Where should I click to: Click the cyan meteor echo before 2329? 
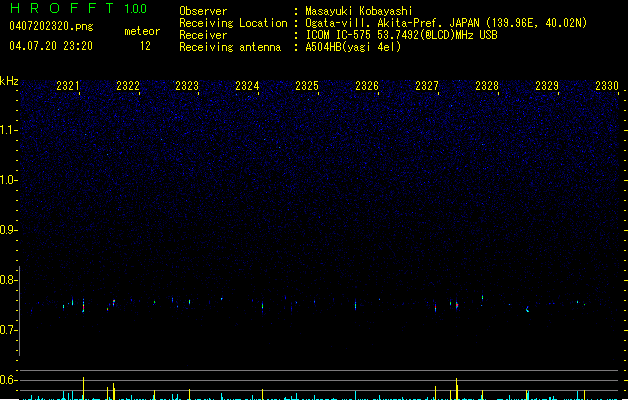coord(528,309)
